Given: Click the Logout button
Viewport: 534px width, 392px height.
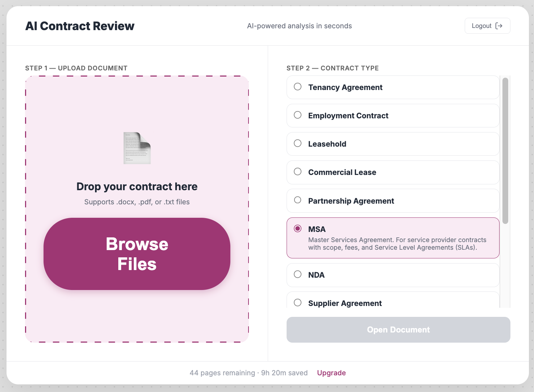Looking at the screenshot, I should point(487,26).
